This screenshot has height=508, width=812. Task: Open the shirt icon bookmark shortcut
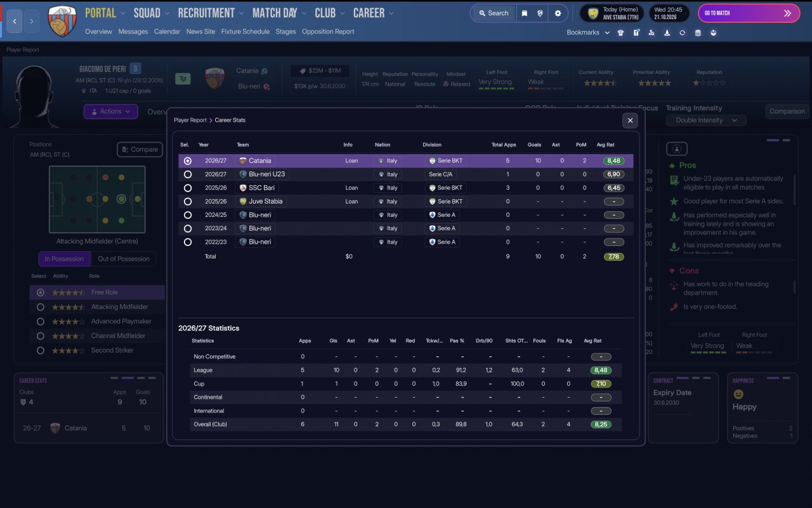620,32
